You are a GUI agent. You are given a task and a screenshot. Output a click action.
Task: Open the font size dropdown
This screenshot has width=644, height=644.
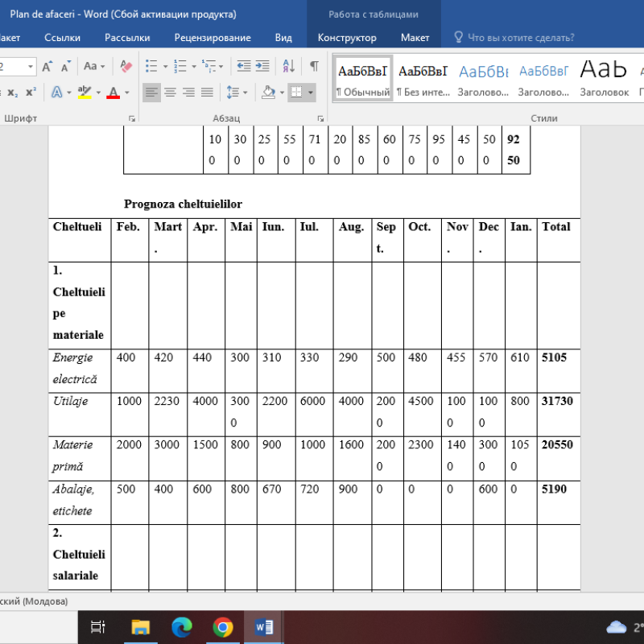30,66
